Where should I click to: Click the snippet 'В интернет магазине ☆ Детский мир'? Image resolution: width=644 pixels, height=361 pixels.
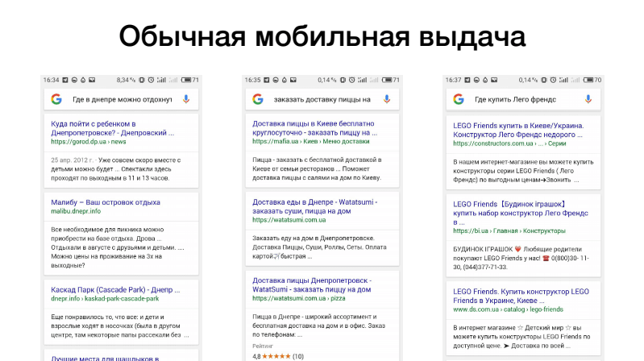pyautogui.click(x=521, y=336)
